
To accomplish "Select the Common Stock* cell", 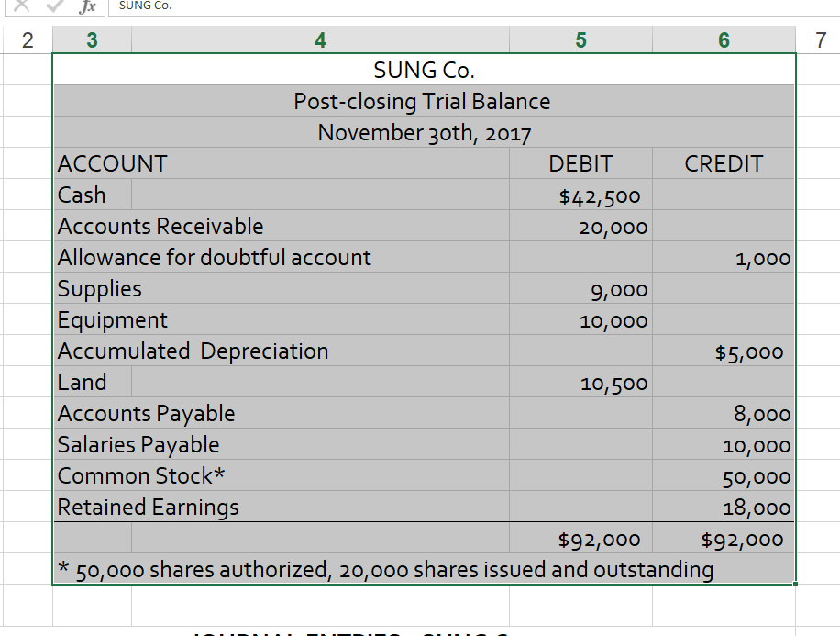I will [x=282, y=474].
